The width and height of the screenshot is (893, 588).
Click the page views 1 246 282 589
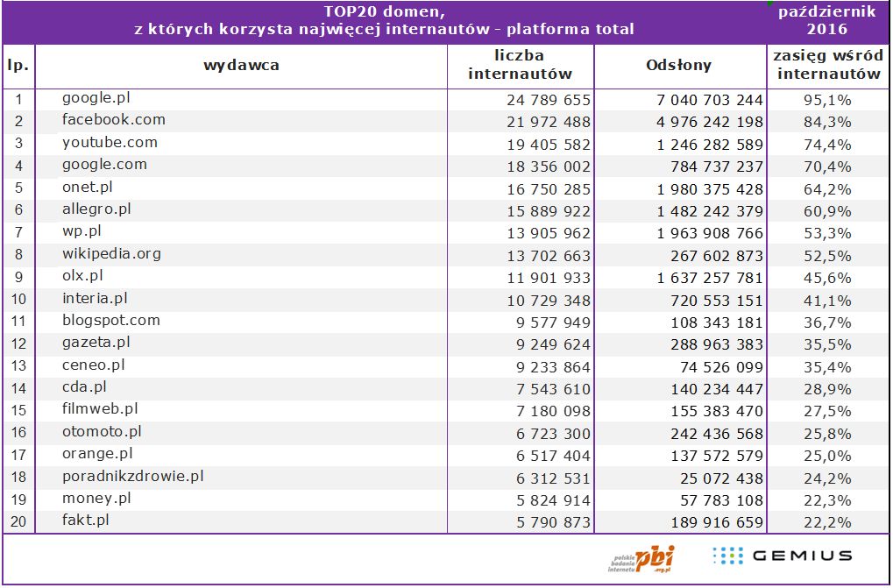[x=710, y=145]
